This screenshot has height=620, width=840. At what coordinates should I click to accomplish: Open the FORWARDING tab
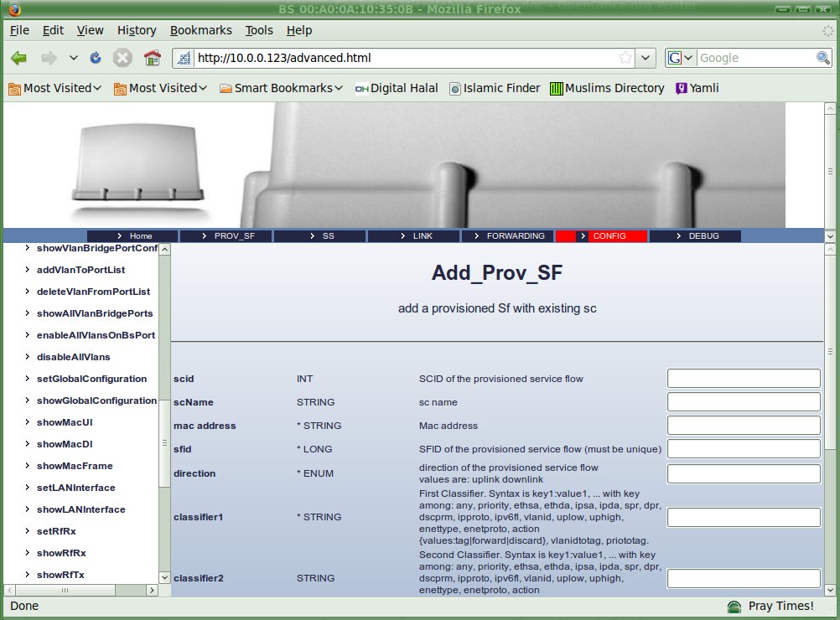point(508,236)
